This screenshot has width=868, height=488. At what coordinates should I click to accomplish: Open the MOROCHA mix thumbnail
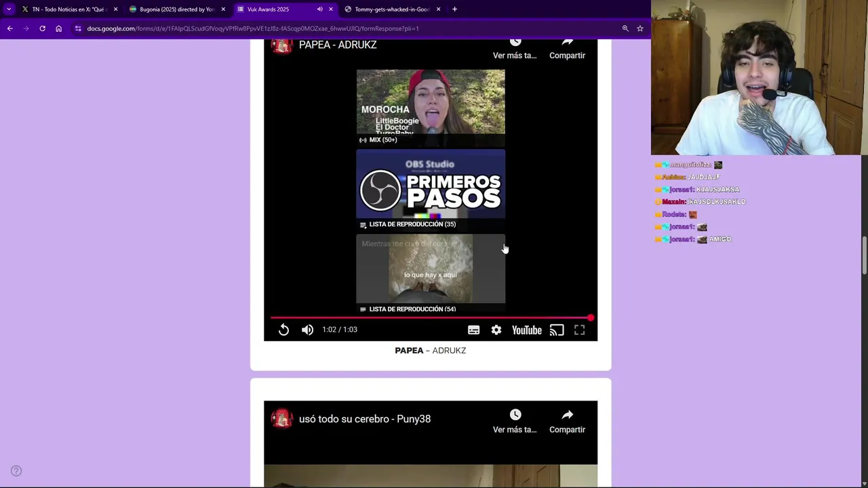pos(431,107)
